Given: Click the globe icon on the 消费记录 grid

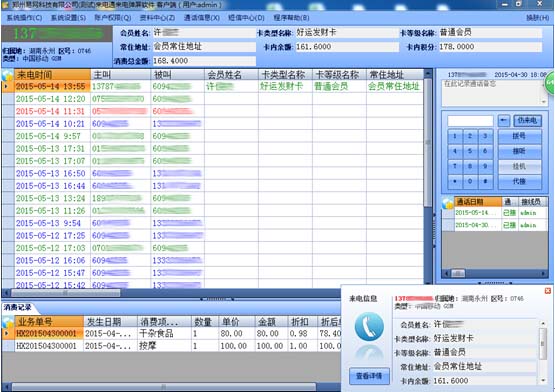Looking at the screenshot, I should click(7, 322).
